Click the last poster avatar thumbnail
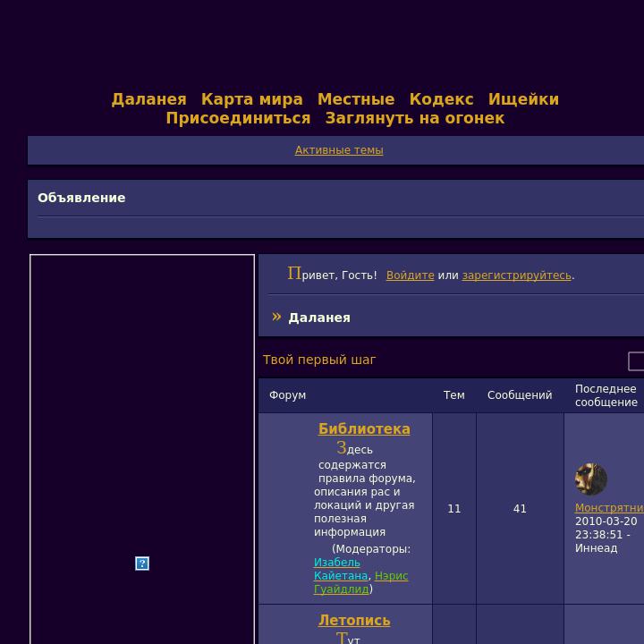The width and height of the screenshot is (644, 644). [x=591, y=479]
